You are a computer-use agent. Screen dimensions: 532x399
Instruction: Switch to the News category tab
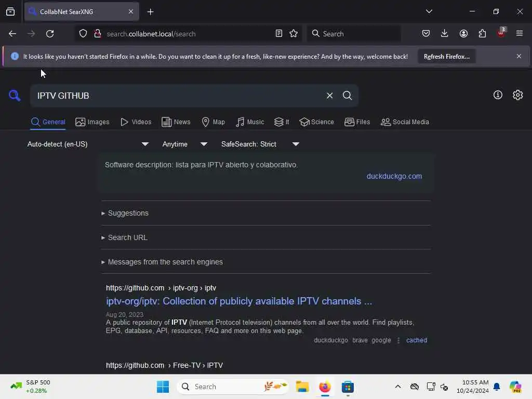[x=176, y=122]
